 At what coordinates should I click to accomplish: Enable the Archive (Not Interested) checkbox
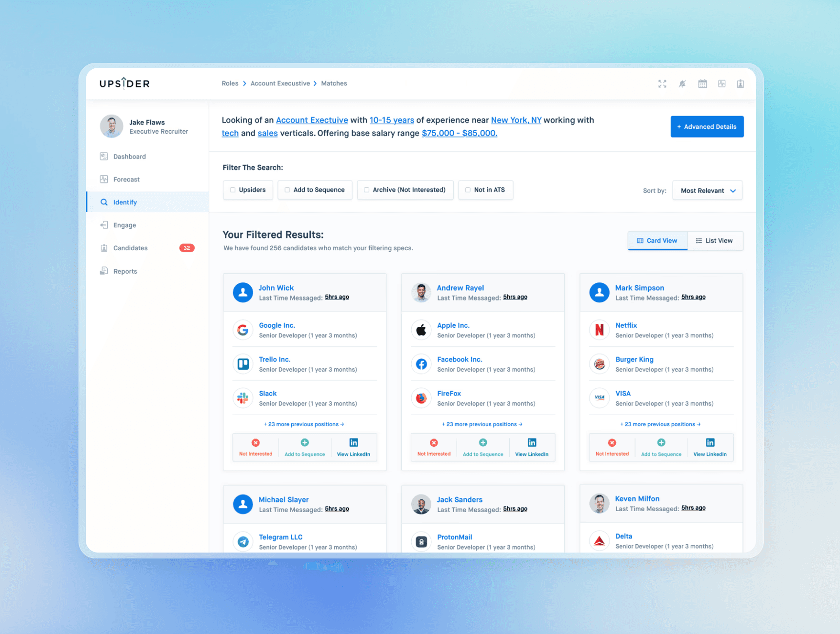(x=367, y=190)
